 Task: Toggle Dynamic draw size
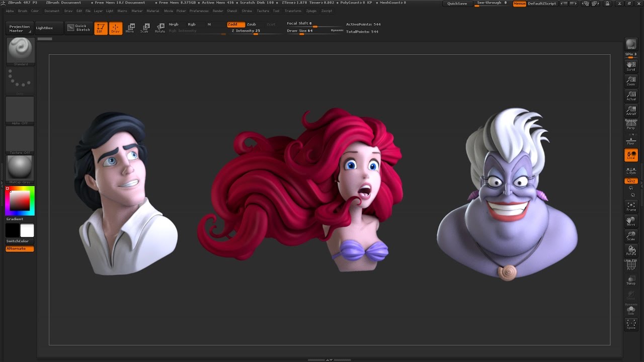[x=337, y=31]
